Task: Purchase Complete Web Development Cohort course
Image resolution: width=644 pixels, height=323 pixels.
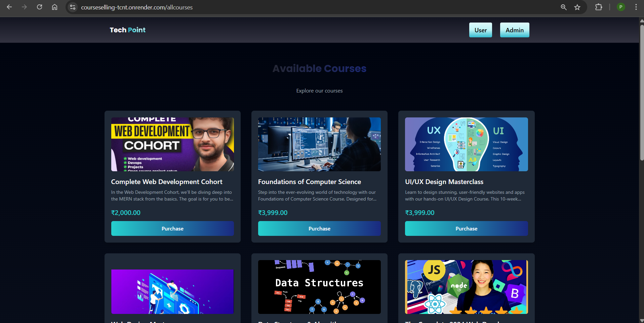Action: 172,228
